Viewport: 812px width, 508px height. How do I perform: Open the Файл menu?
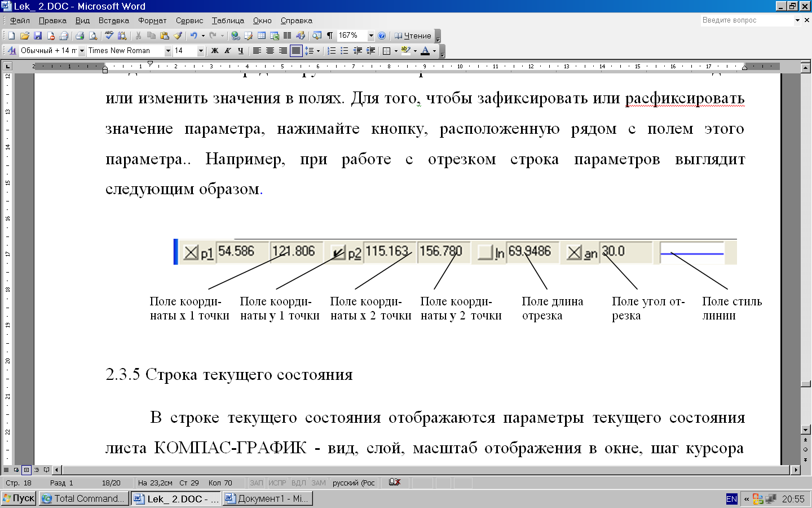20,20
